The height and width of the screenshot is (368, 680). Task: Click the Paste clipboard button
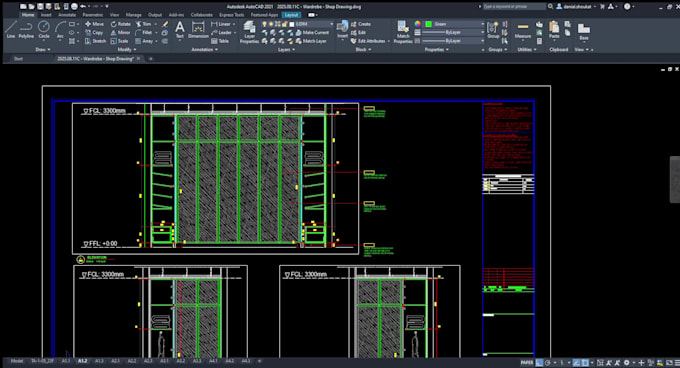pos(554,30)
